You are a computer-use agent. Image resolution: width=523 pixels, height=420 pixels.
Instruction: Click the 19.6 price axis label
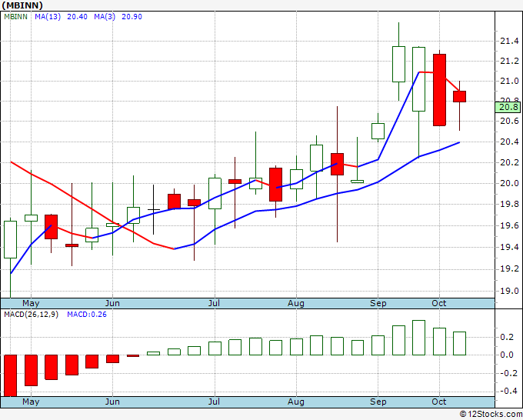[509, 226]
